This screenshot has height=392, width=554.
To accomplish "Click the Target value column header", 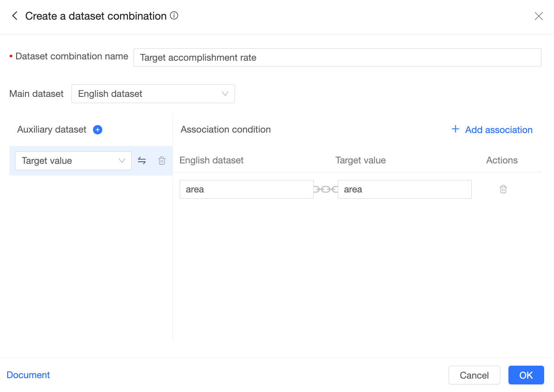I will (x=361, y=160).
